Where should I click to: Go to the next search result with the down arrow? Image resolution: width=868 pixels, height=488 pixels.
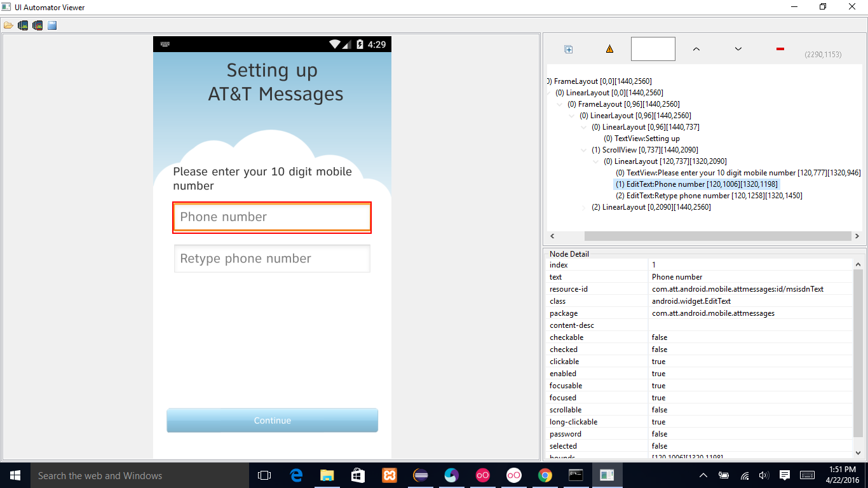tap(738, 49)
